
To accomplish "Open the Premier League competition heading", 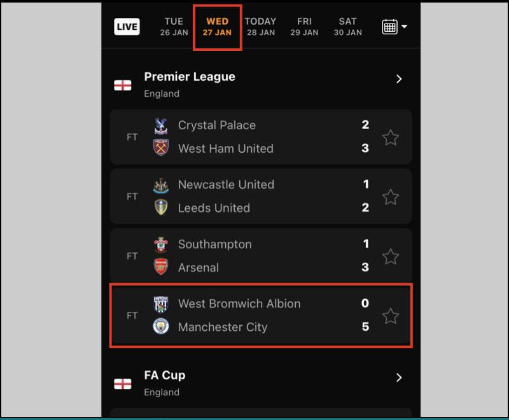I will click(190, 77).
